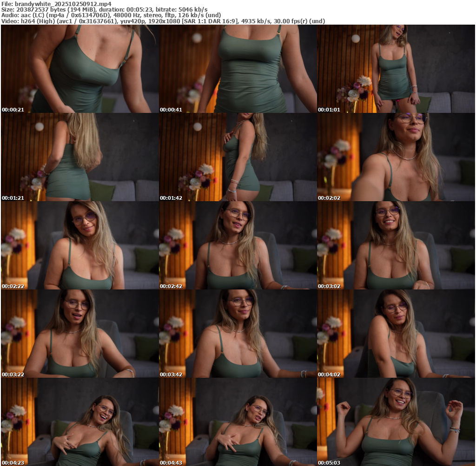Pick the thumbnail marked 00:04:02
Viewport: 476px width, 466px height.
(x=396, y=334)
